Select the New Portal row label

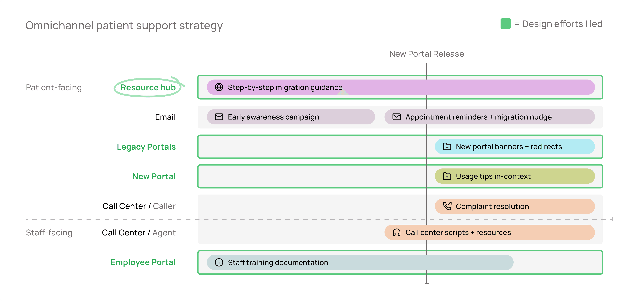point(154,176)
